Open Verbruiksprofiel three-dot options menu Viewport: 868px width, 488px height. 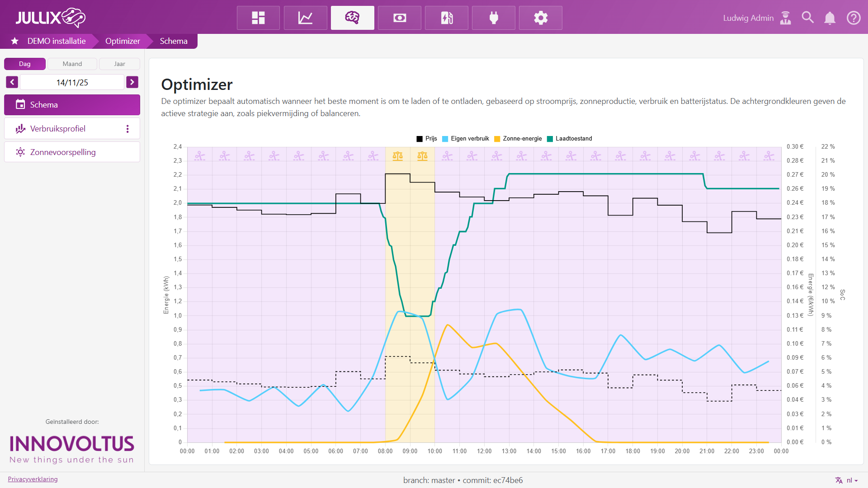coord(127,129)
